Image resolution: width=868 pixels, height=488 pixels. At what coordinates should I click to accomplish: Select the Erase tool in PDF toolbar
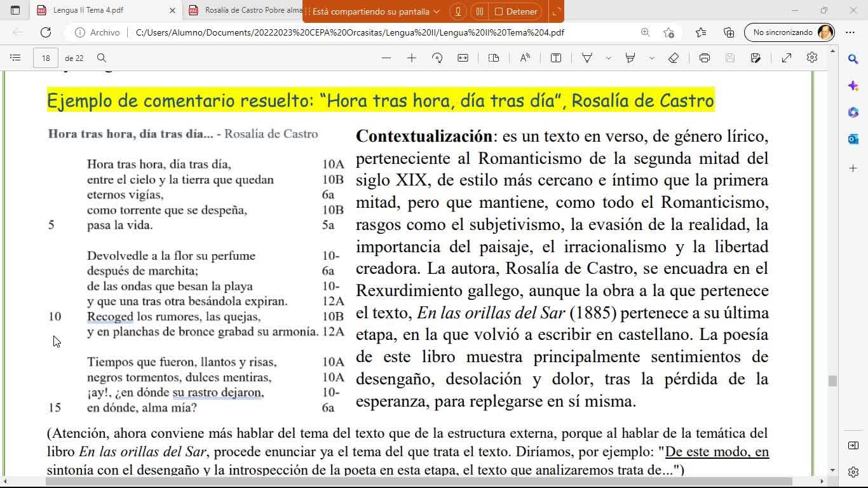pyautogui.click(x=674, y=58)
